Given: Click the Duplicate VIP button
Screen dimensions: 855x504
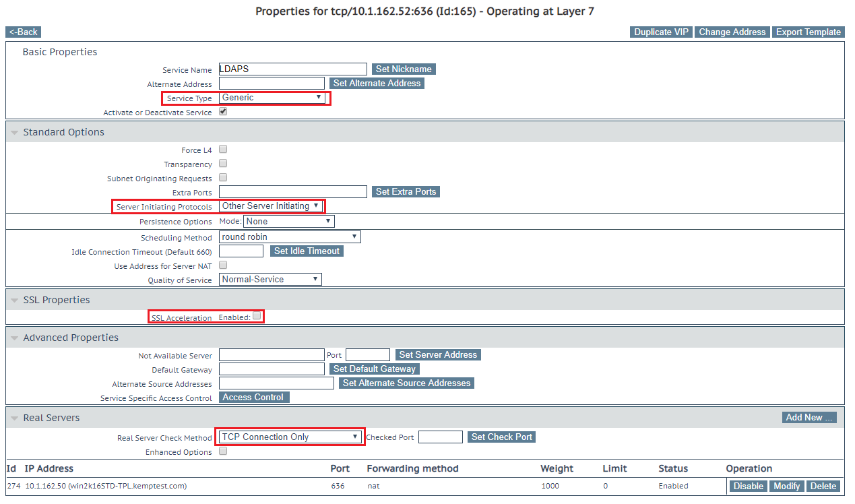Looking at the screenshot, I should tap(660, 32).
